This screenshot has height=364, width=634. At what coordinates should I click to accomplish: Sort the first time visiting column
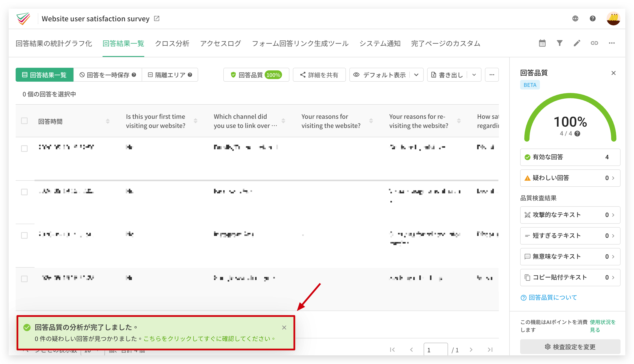(195, 121)
